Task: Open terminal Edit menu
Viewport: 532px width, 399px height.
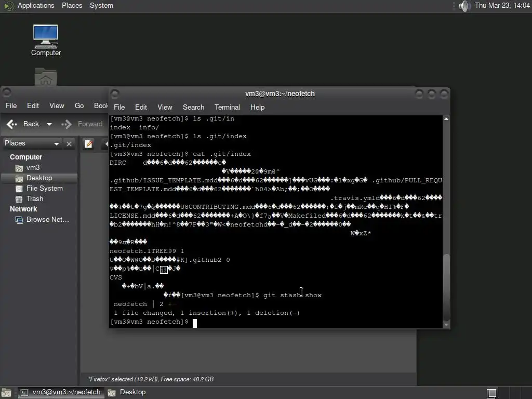Action: pos(141,107)
